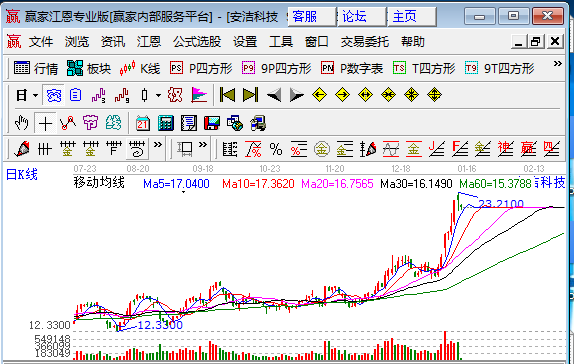This screenshot has height=364, width=574.
Task: Jump to first bar with skip-to-start icon
Action: point(227,95)
